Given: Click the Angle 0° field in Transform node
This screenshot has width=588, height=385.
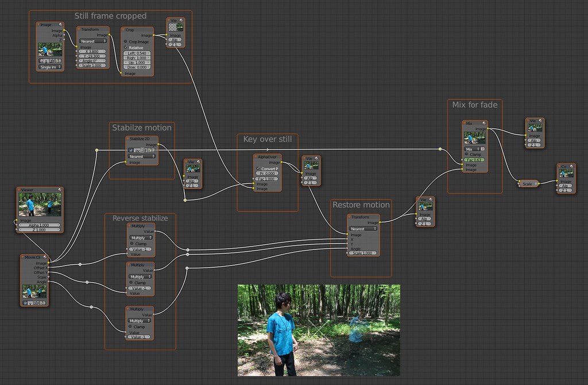Looking at the screenshot, I should [x=92, y=61].
